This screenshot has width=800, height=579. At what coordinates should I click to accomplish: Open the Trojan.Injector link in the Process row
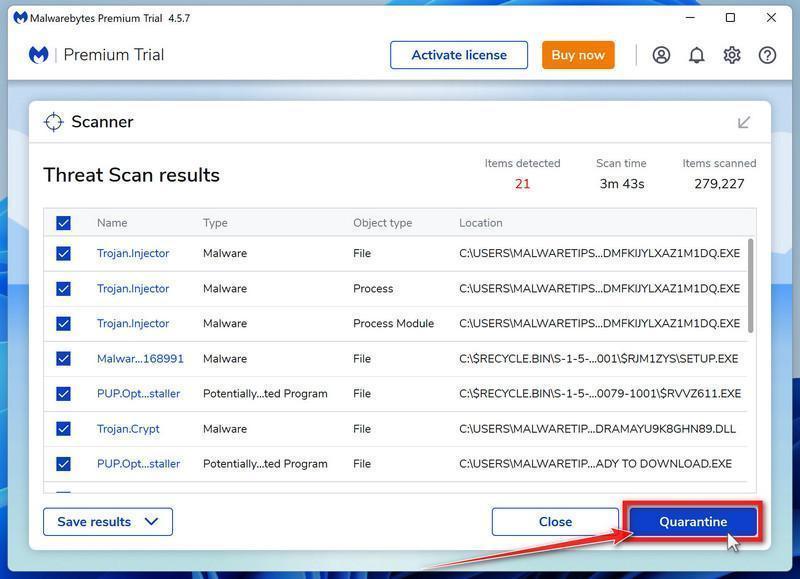(x=133, y=289)
